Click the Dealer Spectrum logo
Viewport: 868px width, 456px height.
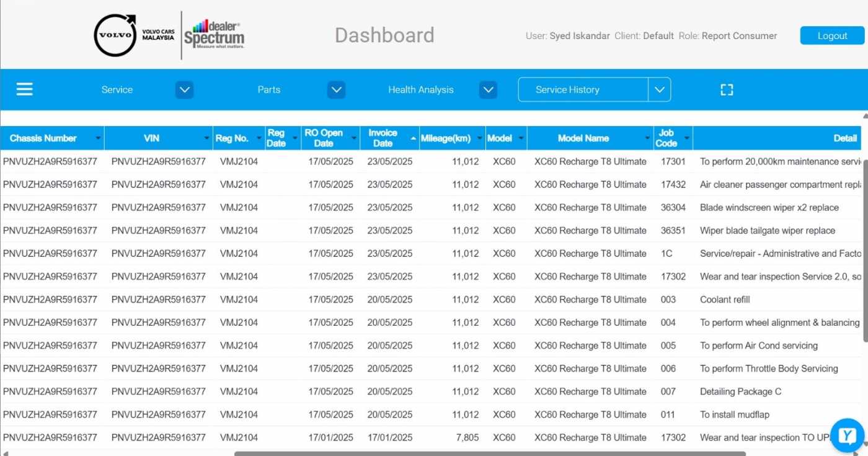(215, 35)
